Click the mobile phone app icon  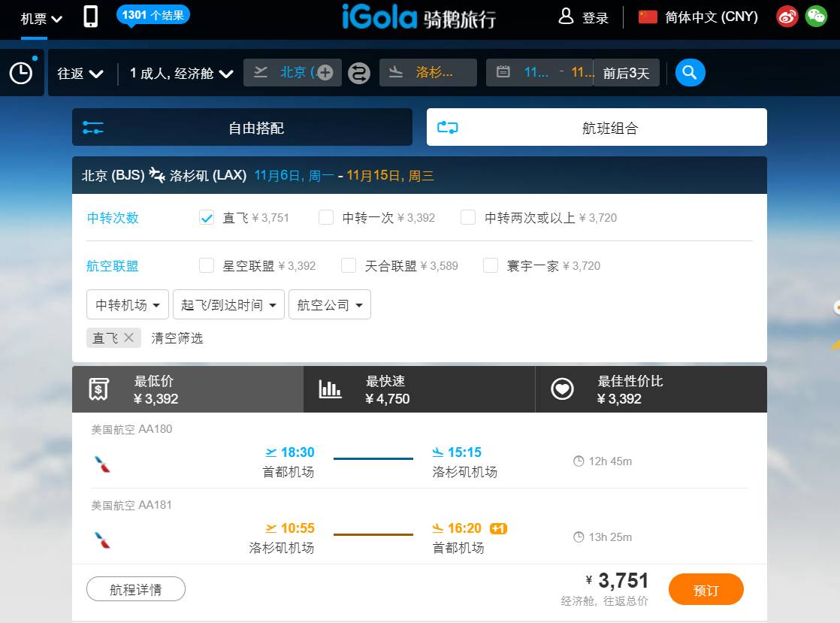[90, 17]
